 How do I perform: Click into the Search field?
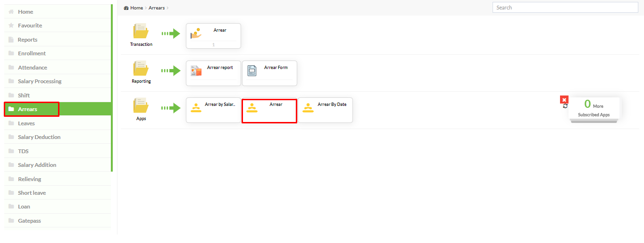[565, 8]
